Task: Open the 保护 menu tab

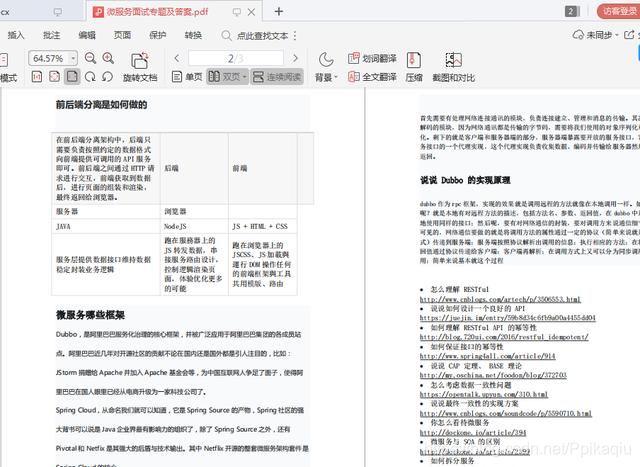Action: click(x=158, y=35)
